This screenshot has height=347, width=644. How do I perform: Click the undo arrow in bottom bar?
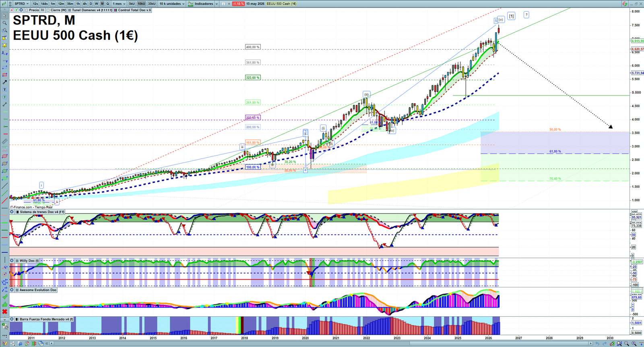[x=597, y=343]
